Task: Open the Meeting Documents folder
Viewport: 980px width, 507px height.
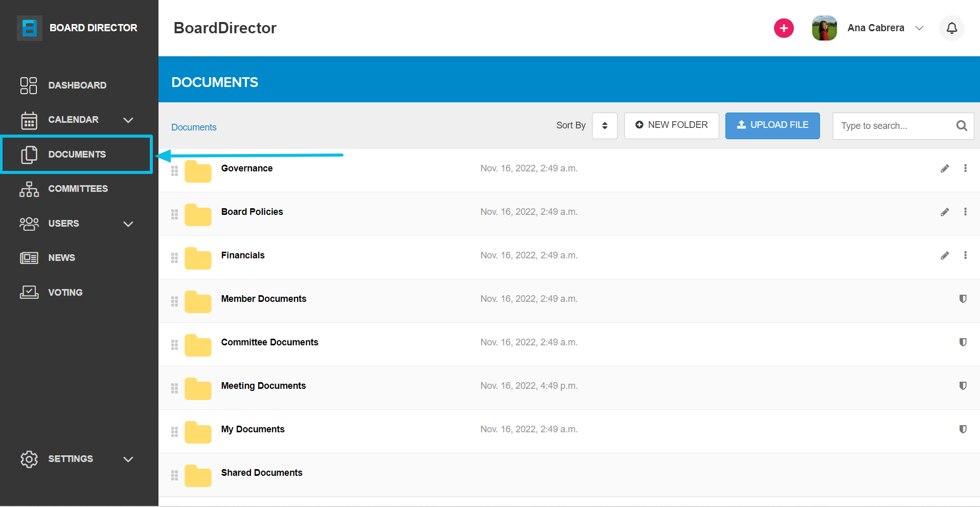Action: coord(263,386)
